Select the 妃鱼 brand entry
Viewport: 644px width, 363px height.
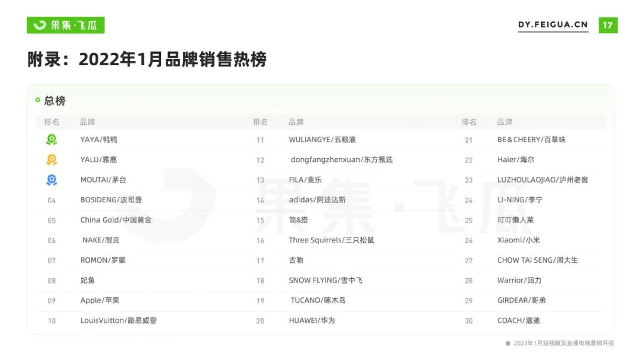point(88,281)
